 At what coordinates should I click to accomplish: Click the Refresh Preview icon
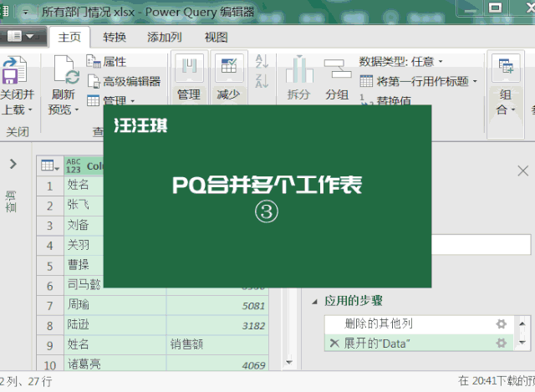67,70
